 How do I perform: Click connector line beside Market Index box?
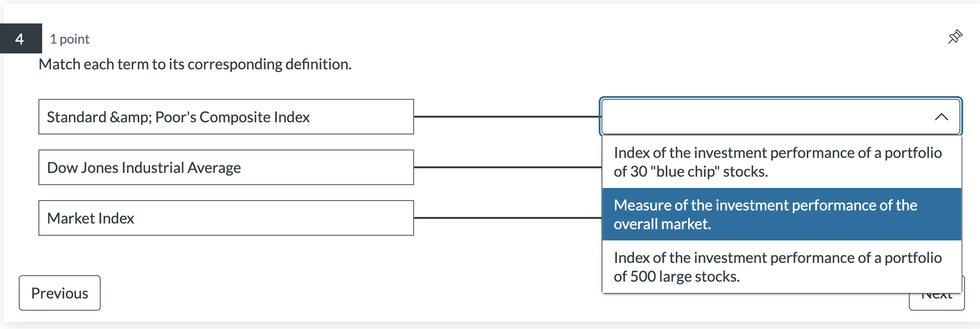(506, 218)
